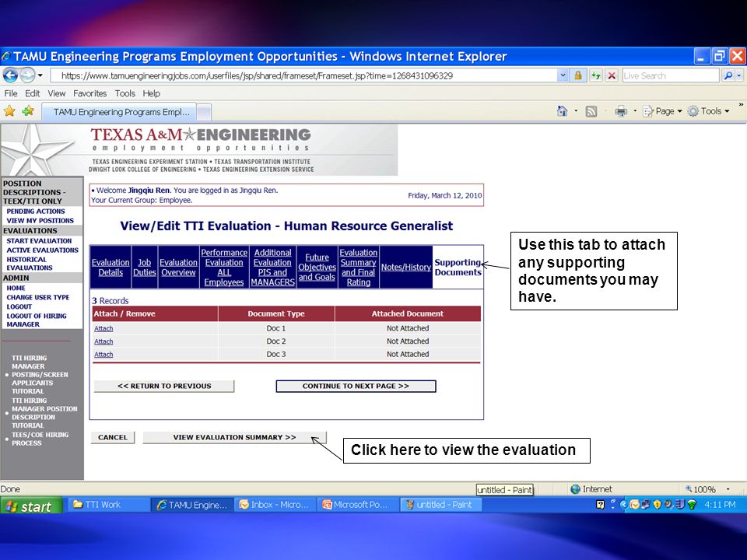The image size is (747, 560).
Task: Click the View Evaluation Summary button
Action: pos(234,437)
